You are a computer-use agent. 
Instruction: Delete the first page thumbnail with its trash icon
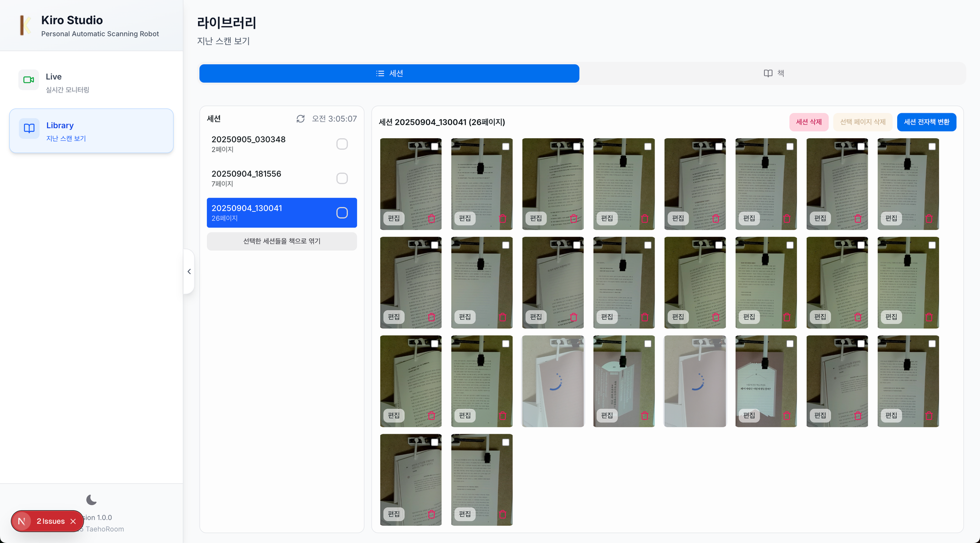click(x=431, y=219)
